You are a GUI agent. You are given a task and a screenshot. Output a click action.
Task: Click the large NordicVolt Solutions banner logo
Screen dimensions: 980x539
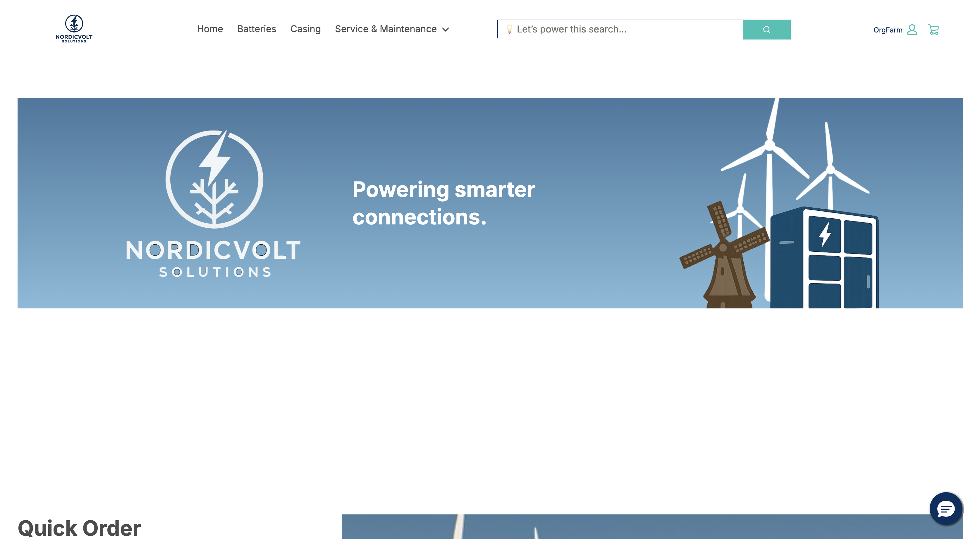214,204
